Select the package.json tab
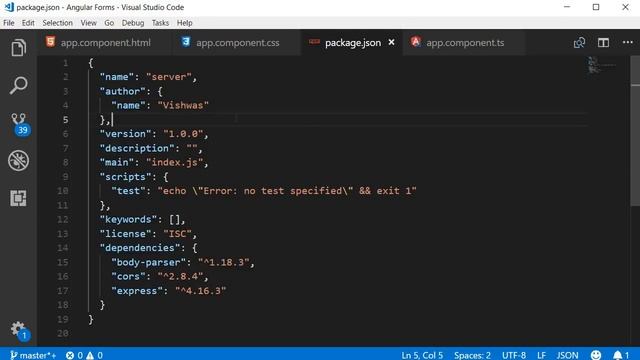The width and height of the screenshot is (640, 360). [353, 42]
